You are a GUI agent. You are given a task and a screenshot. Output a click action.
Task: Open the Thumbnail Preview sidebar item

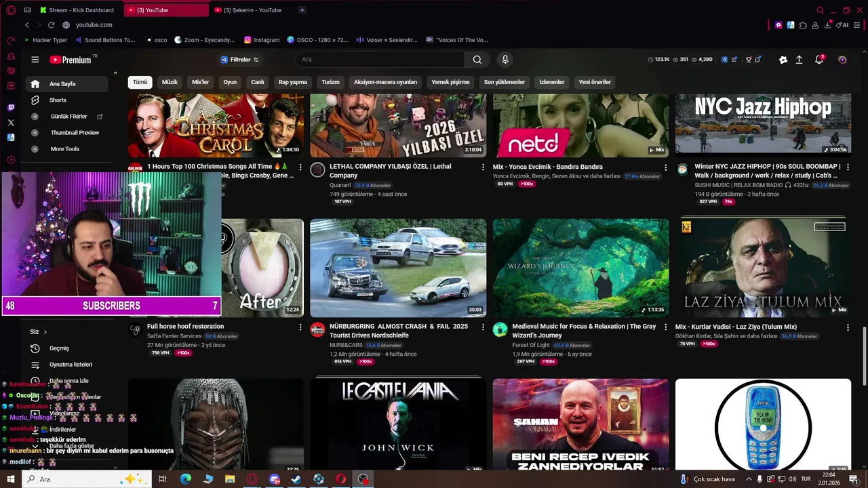[x=66, y=133]
